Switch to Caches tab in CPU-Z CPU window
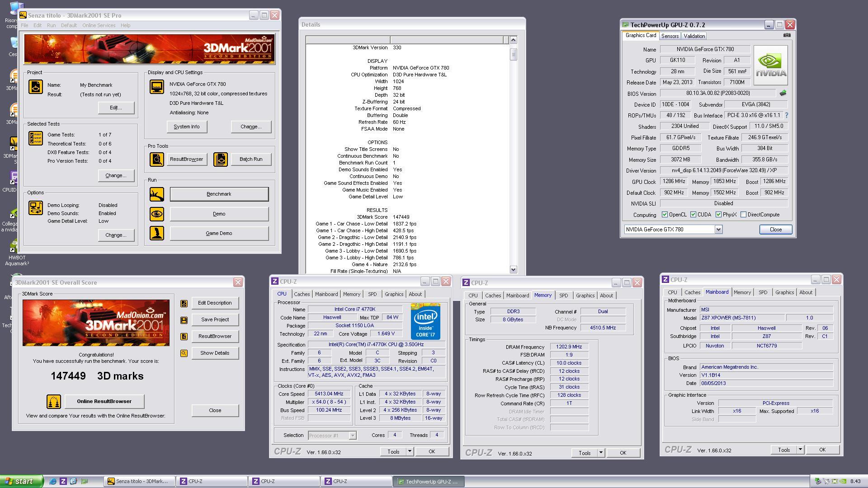Viewport: 868px width, 488px height. point(302,294)
